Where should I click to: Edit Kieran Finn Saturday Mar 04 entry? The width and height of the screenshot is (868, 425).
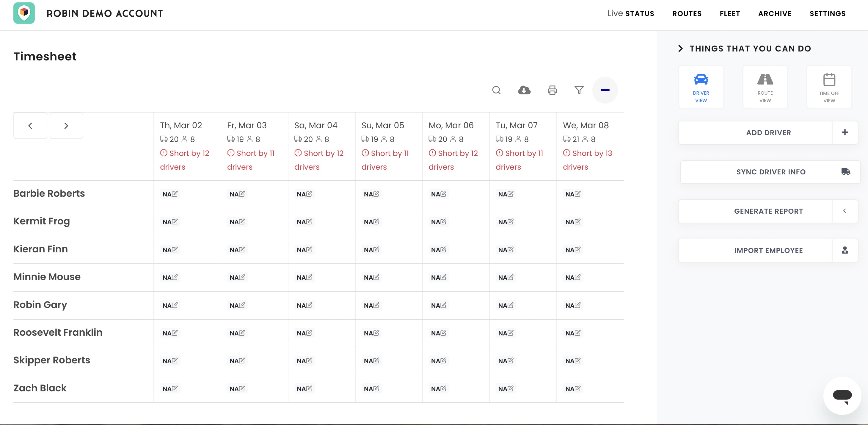click(x=309, y=250)
